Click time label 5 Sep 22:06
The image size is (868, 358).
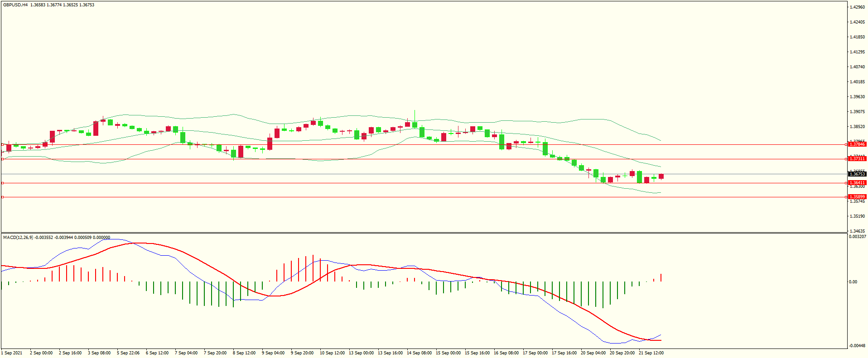tap(128, 353)
